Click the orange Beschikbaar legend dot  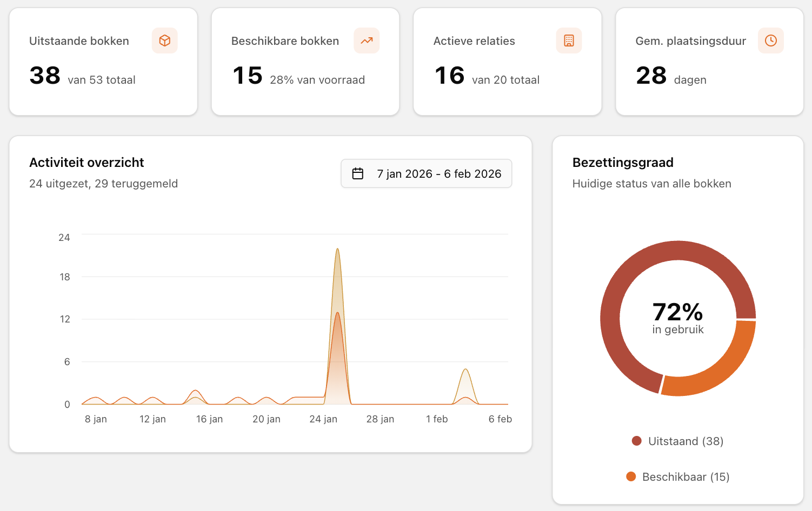[631, 477]
